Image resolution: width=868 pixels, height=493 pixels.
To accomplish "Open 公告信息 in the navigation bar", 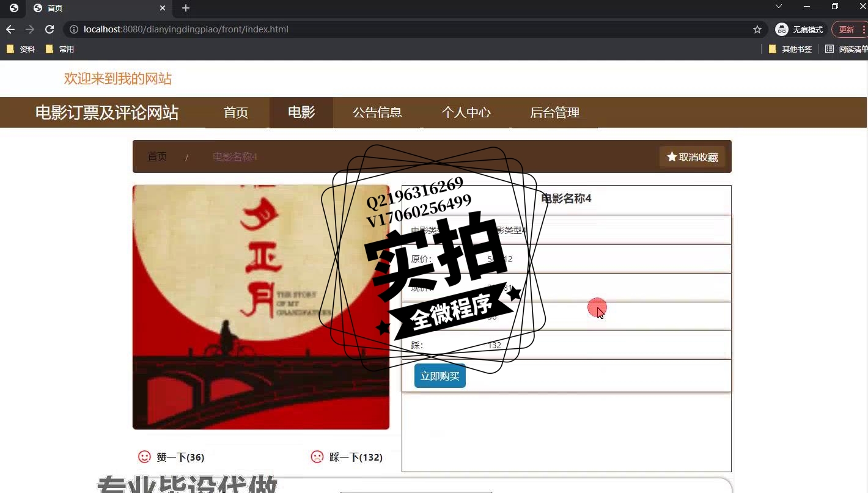I will (x=378, y=112).
